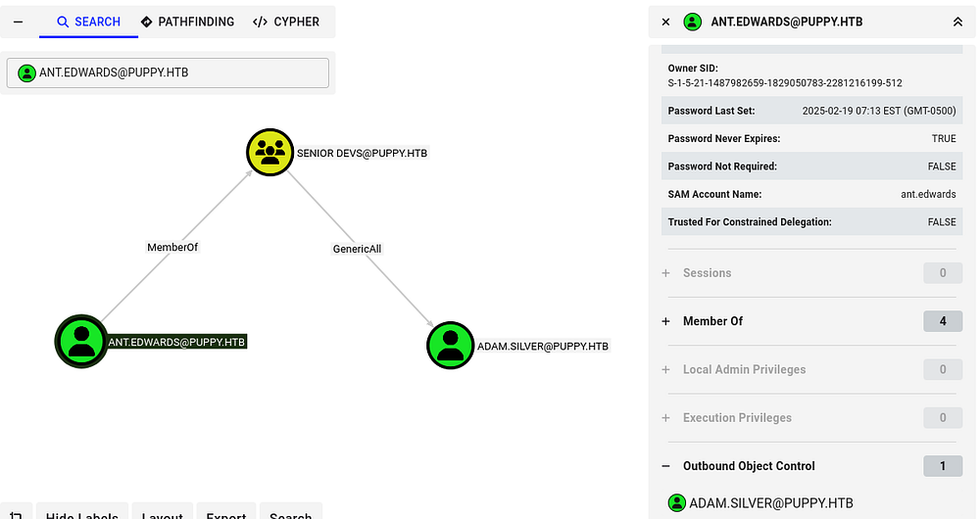Viewport: 980px width, 519px height.
Task: Open the Cypher tab
Action: point(286,22)
